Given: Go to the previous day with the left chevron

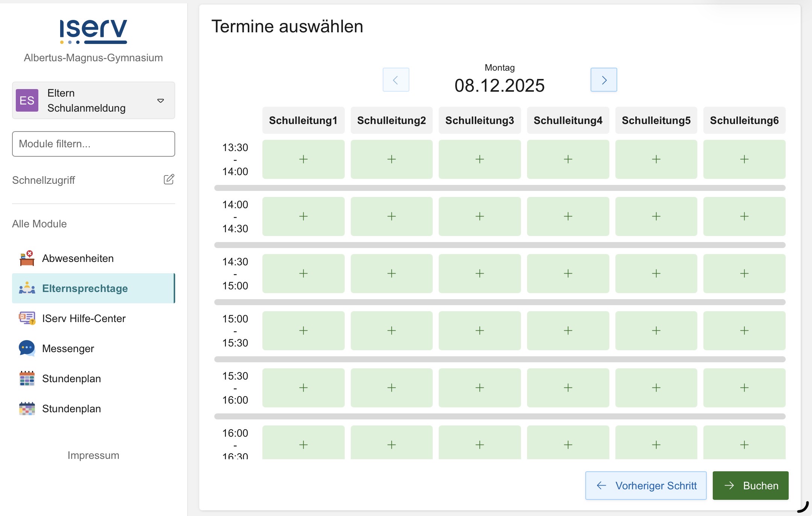Looking at the screenshot, I should click(395, 80).
